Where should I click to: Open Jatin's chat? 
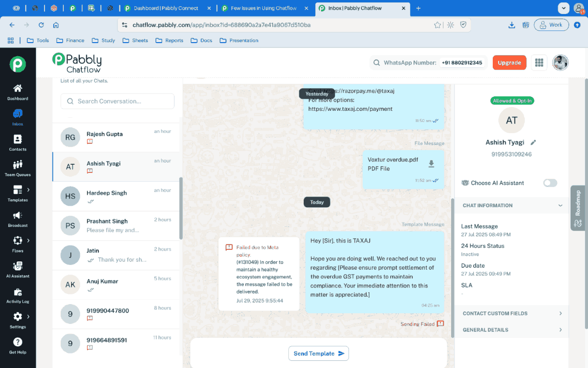[x=116, y=255]
